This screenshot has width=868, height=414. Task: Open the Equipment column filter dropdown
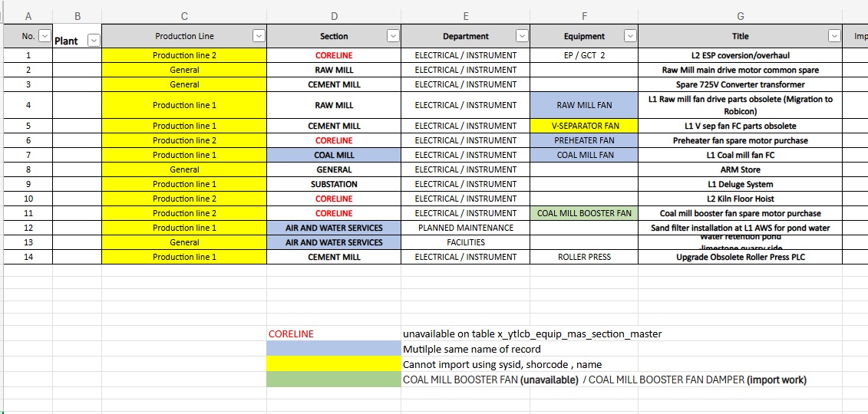coord(630,36)
